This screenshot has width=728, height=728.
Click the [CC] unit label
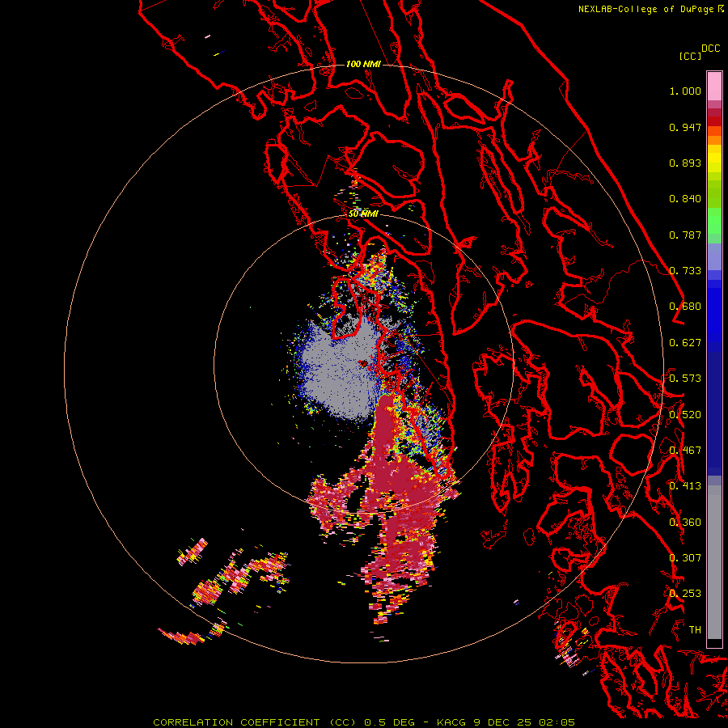click(690, 56)
